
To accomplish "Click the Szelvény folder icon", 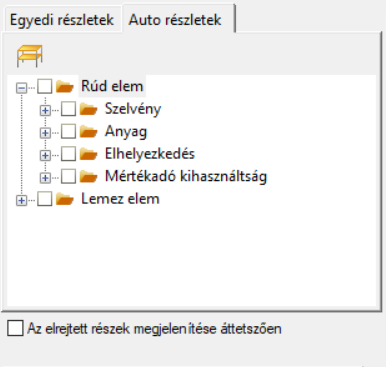I will coord(88,109).
